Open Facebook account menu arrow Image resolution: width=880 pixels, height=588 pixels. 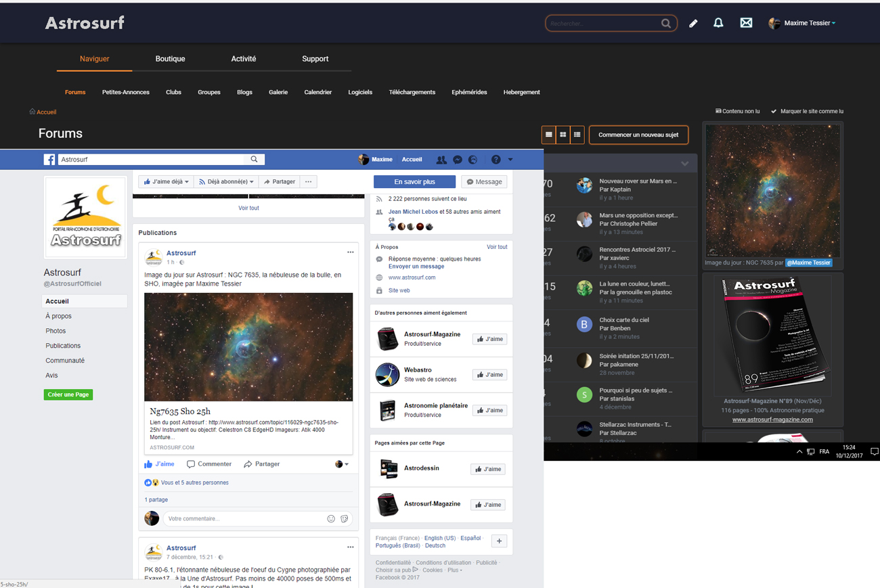pos(510,160)
